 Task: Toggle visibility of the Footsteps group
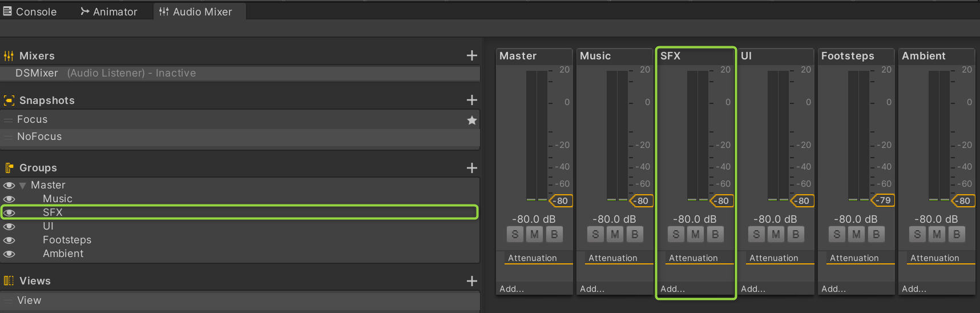pyautogui.click(x=9, y=240)
